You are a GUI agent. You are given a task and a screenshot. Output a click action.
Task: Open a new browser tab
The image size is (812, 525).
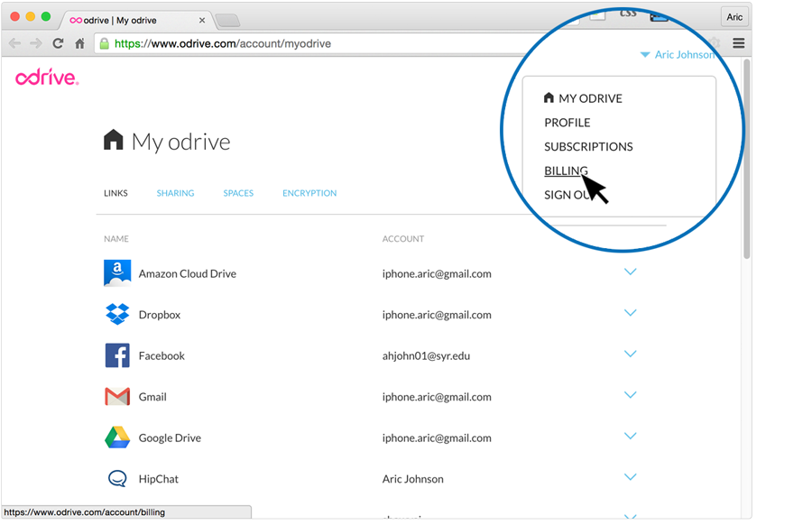pyautogui.click(x=227, y=20)
